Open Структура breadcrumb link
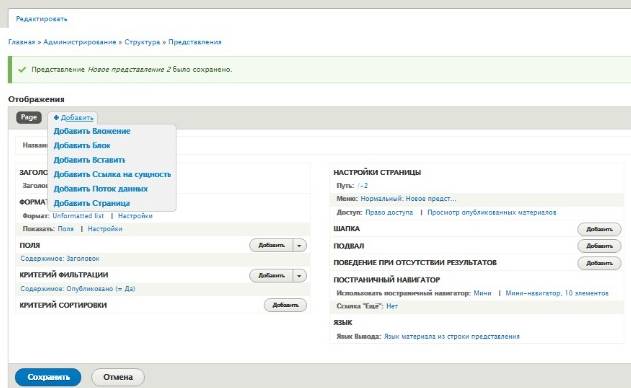The height and width of the screenshot is (388, 631). [142, 42]
